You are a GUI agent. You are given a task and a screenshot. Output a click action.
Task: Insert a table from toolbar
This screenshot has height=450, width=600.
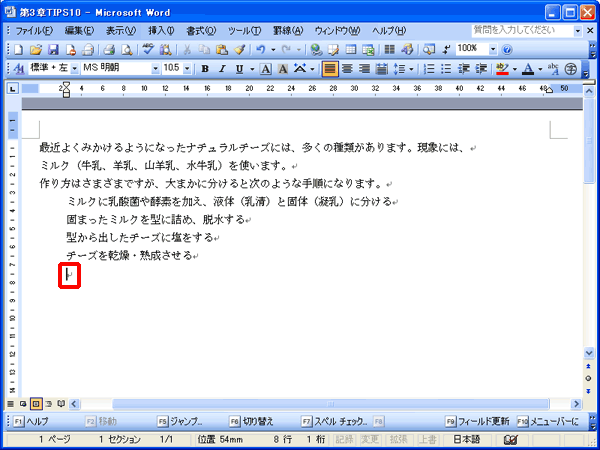click(x=351, y=49)
